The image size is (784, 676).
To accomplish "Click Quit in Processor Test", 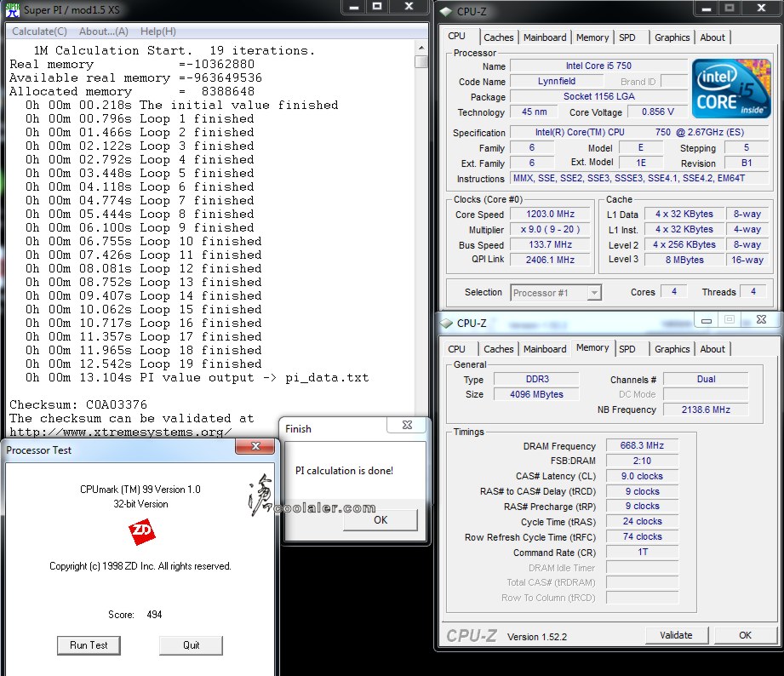I will point(191,645).
